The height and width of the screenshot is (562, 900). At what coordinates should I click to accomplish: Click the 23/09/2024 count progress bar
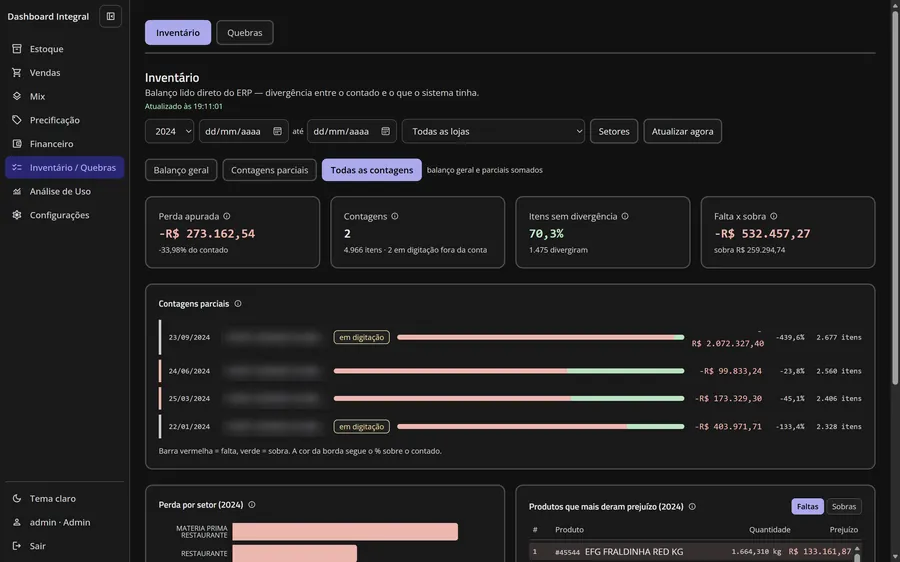click(x=540, y=337)
